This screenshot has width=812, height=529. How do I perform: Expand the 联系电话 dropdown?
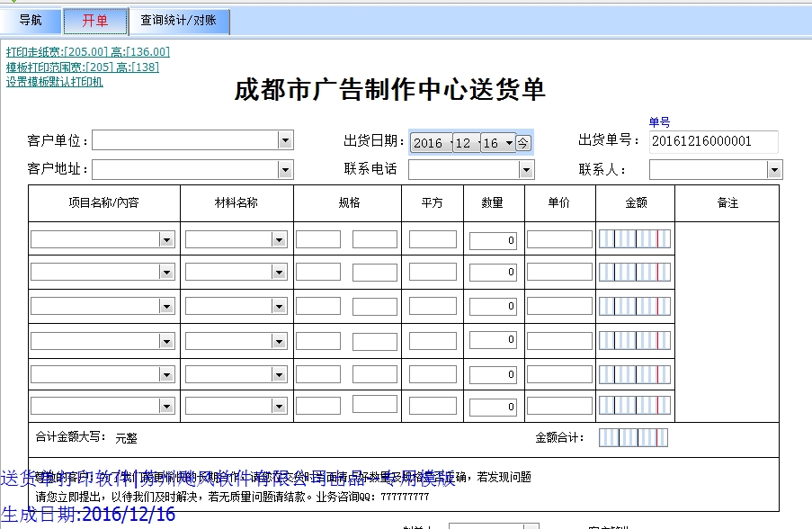click(526, 169)
